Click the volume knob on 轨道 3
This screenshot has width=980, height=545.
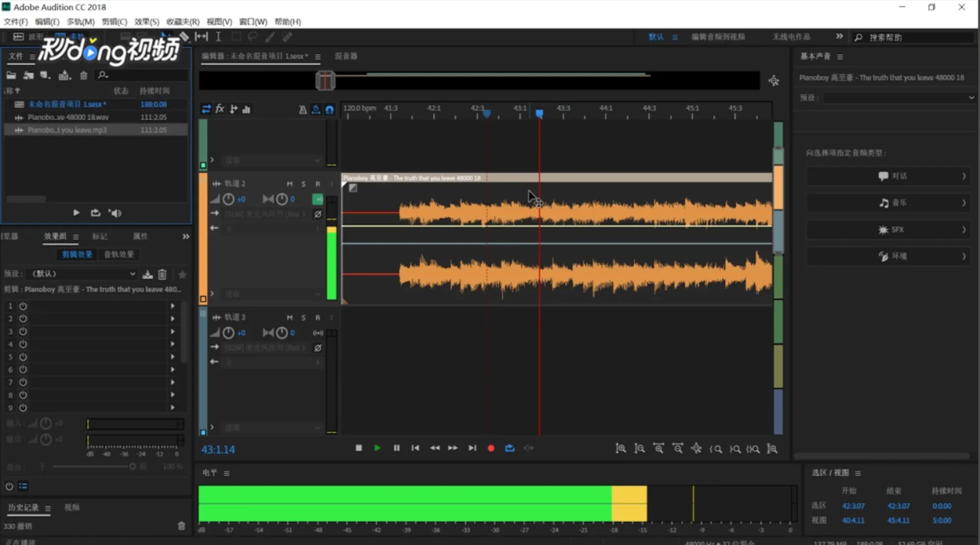point(228,333)
